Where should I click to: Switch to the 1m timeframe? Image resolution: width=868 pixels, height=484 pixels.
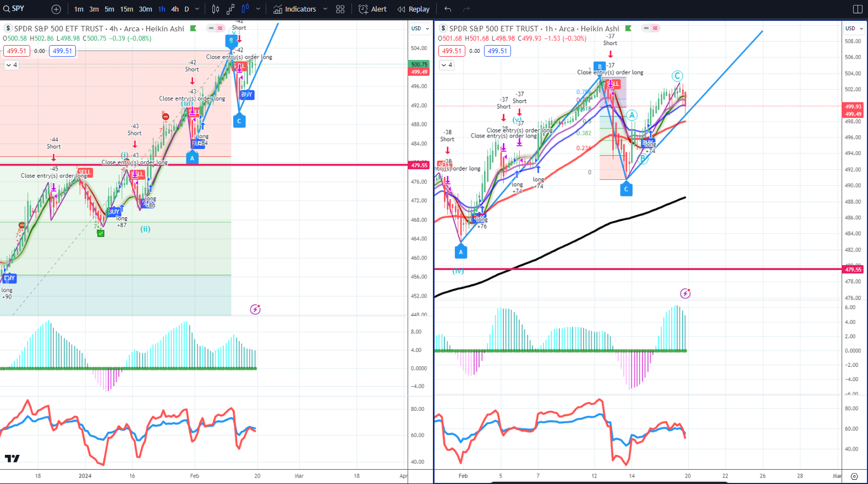79,9
